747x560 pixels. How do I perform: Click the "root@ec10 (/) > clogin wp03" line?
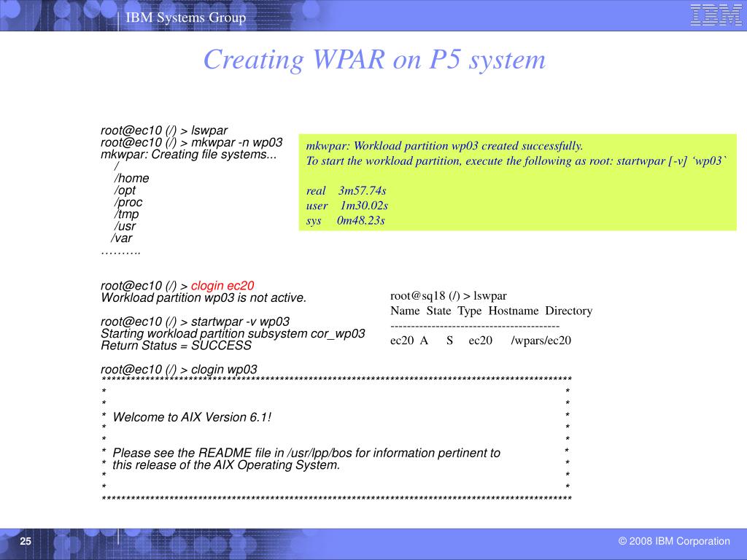pos(179,369)
